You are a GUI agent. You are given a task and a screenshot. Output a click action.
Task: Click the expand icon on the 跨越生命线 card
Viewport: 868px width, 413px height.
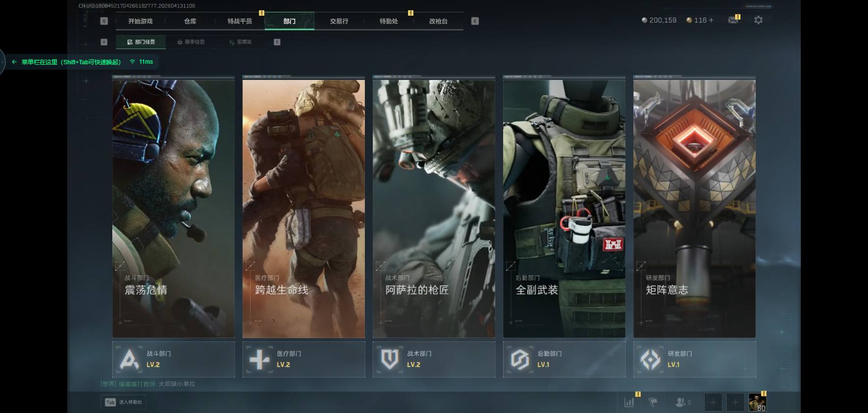(x=250, y=266)
